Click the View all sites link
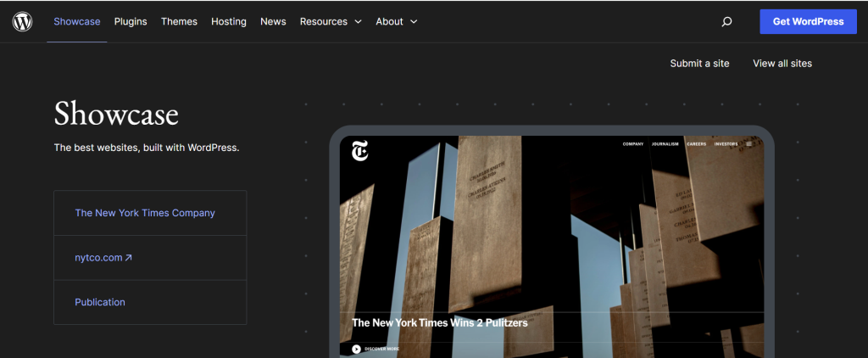Image resolution: width=868 pixels, height=358 pixels. coord(782,63)
